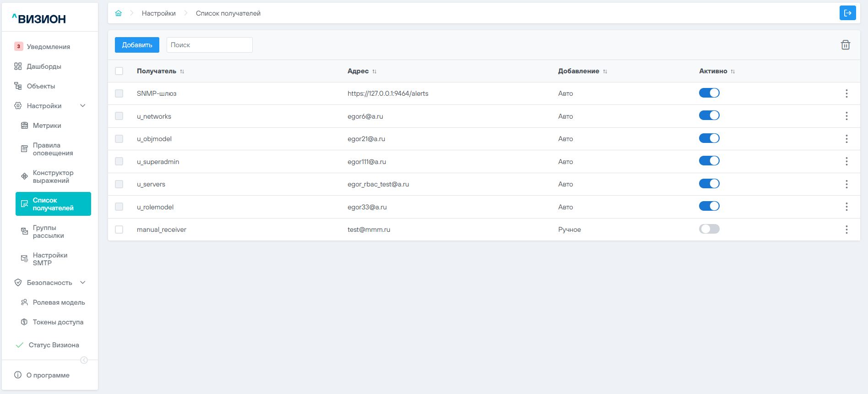Collapse the Настройки sidebar section

coord(83,106)
